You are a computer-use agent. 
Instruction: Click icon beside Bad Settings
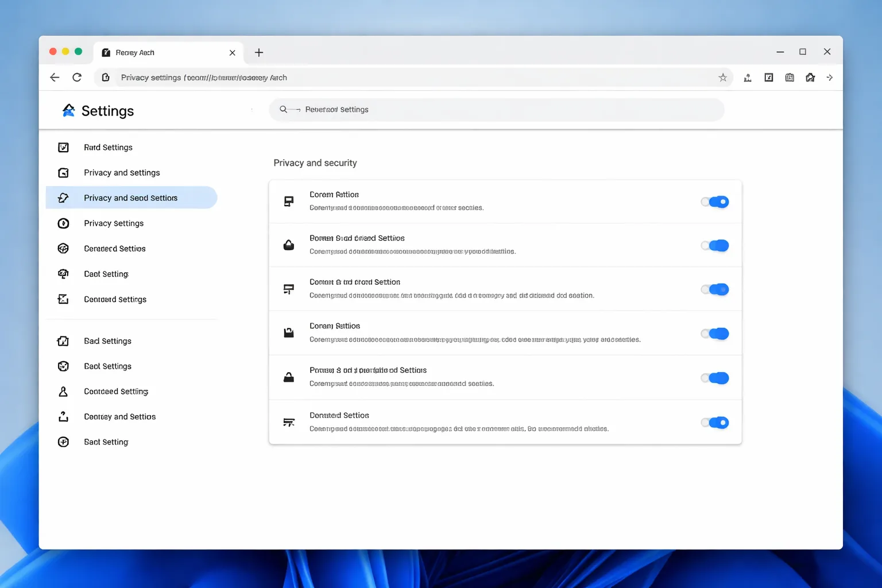[64, 341]
